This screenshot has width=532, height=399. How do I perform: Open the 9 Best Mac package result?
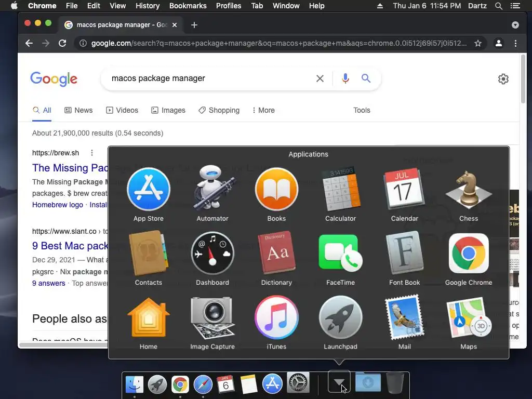tap(70, 246)
